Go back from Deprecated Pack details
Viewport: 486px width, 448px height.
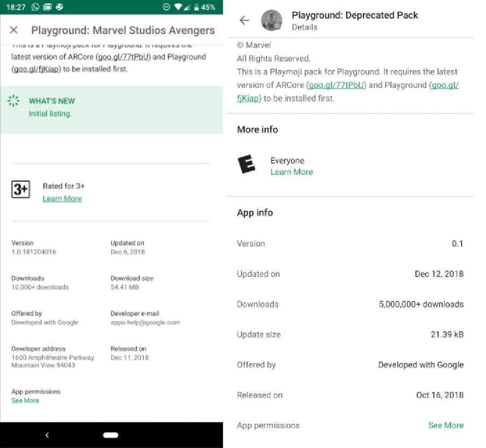(244, 20)
